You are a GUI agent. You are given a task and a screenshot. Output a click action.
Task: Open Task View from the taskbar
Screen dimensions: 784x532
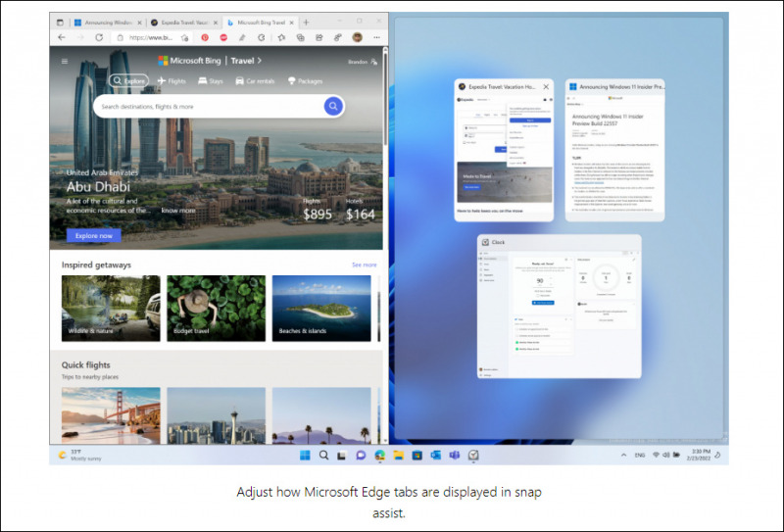pos(342,455)
